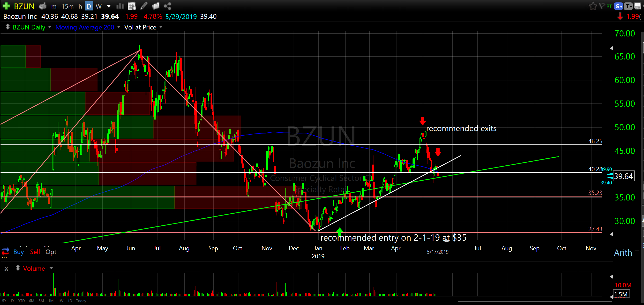644x305 pixels.
Task: Click the flag symbol icon
Action: click(x=602, y=6)
